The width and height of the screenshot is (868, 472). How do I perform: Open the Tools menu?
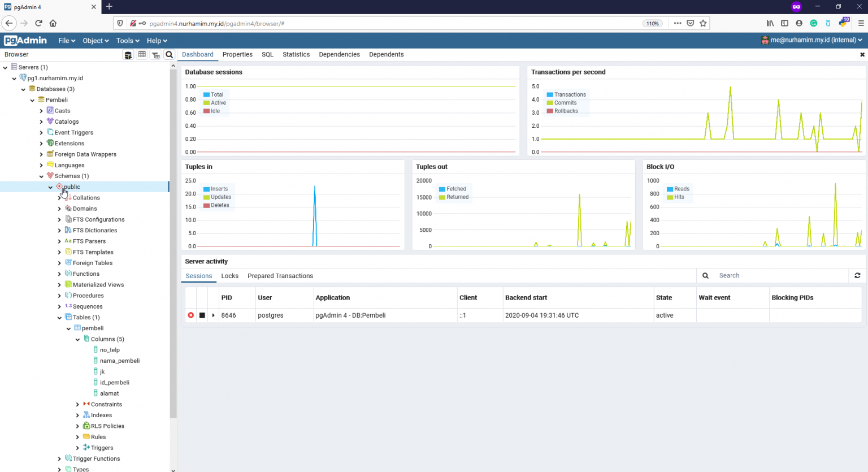coord(128,41)
